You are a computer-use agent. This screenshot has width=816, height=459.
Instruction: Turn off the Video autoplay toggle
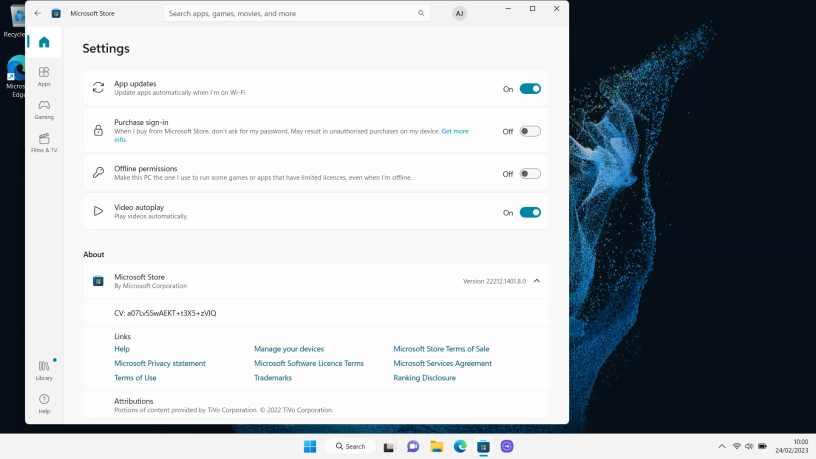(x=530, y=212)
